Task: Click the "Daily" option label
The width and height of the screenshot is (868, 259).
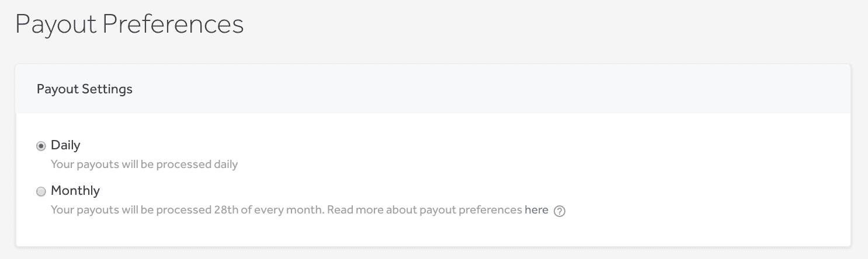Action: coord(65,145)
